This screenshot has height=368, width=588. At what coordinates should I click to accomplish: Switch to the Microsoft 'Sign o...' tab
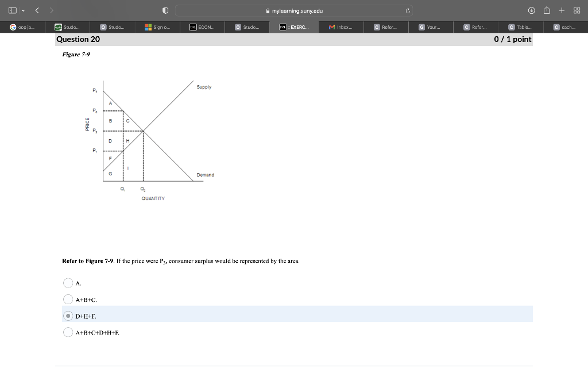click(x=157, y=27)
